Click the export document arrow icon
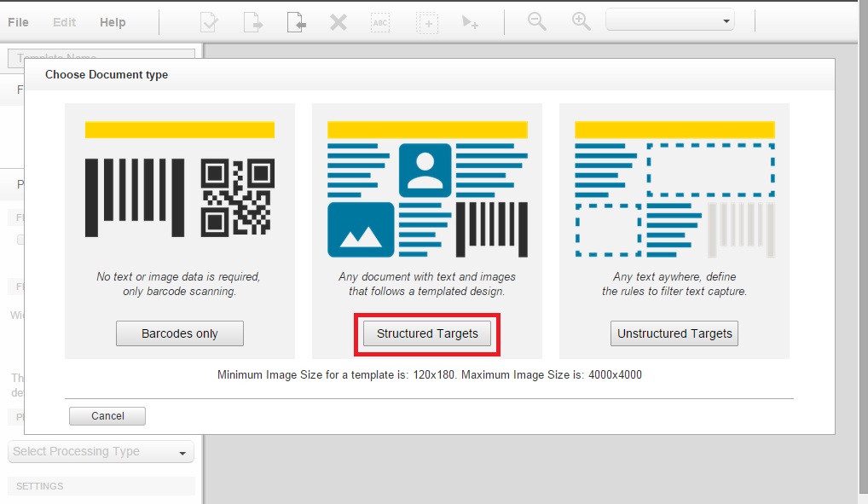The height and width of the screenshot is (504, 868). pos(253,23)
